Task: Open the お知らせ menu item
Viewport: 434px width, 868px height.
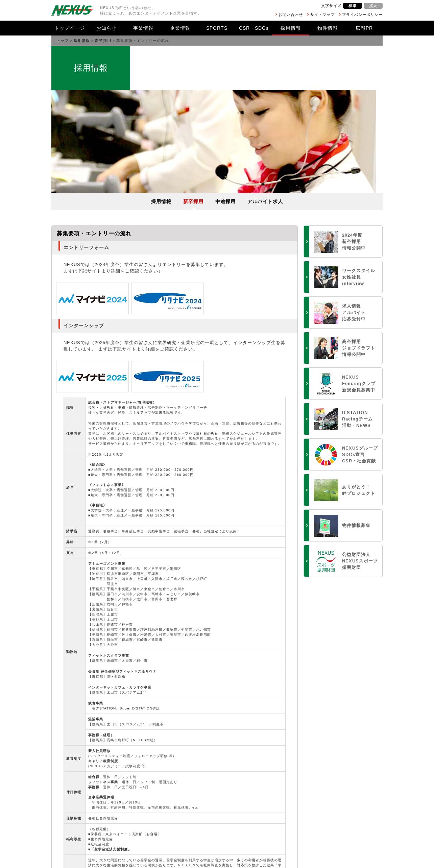Action: [x=106, y=28]
